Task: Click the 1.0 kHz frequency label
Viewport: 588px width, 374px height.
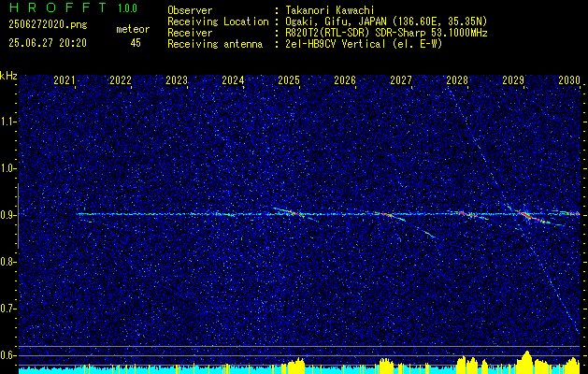Action: (7, 168)
